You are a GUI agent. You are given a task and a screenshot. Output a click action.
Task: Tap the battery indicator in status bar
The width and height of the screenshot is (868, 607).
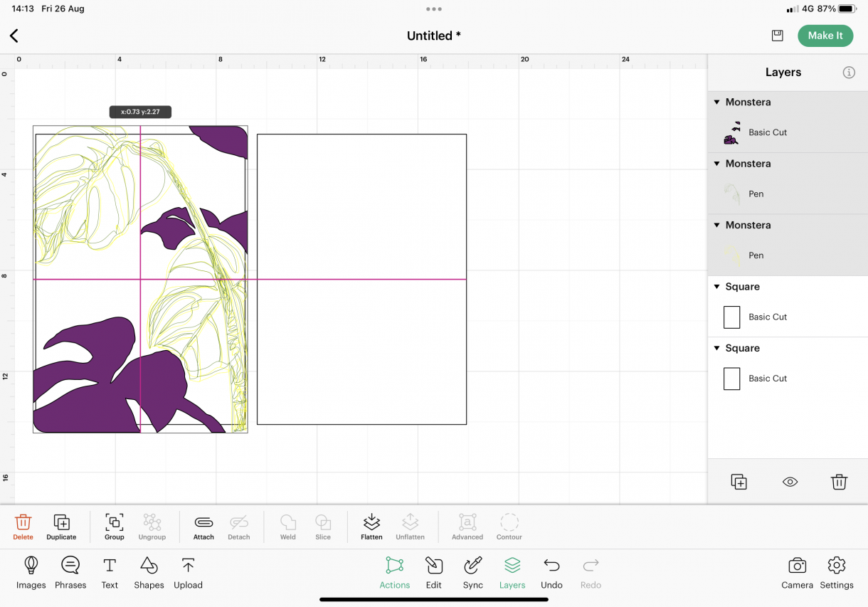coord(847,9)
